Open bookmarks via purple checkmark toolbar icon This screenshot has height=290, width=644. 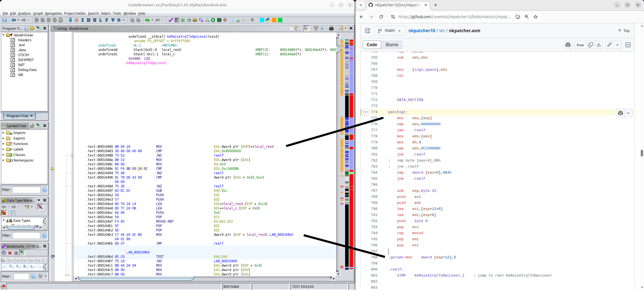(171, 20)
